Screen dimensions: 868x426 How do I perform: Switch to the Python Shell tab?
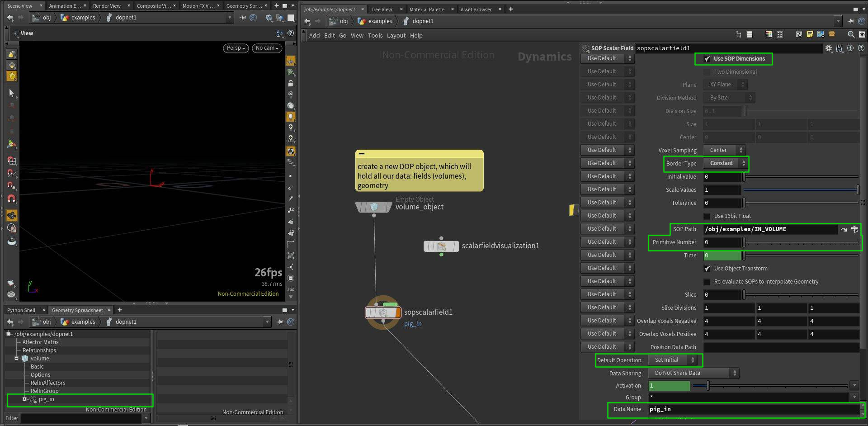point(21,310)
